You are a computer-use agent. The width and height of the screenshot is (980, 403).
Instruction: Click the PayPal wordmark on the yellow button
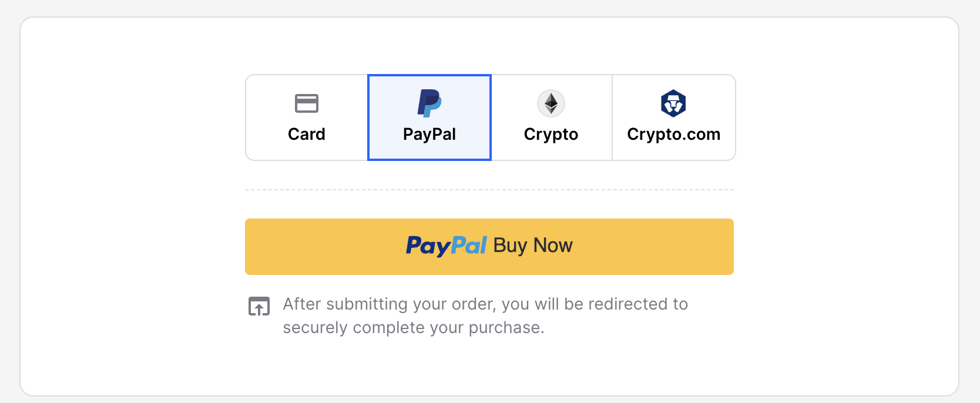[x=447, y=246]
